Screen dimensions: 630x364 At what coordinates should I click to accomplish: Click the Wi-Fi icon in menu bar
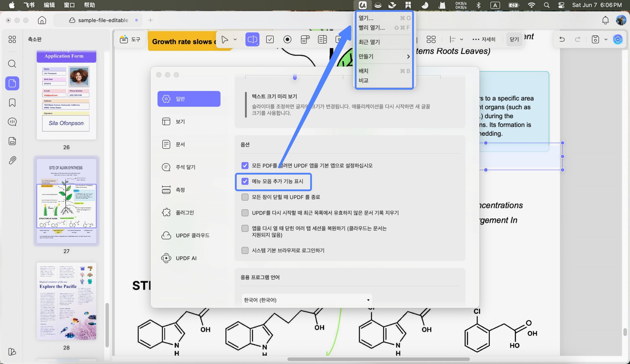[x=531, y=5]
